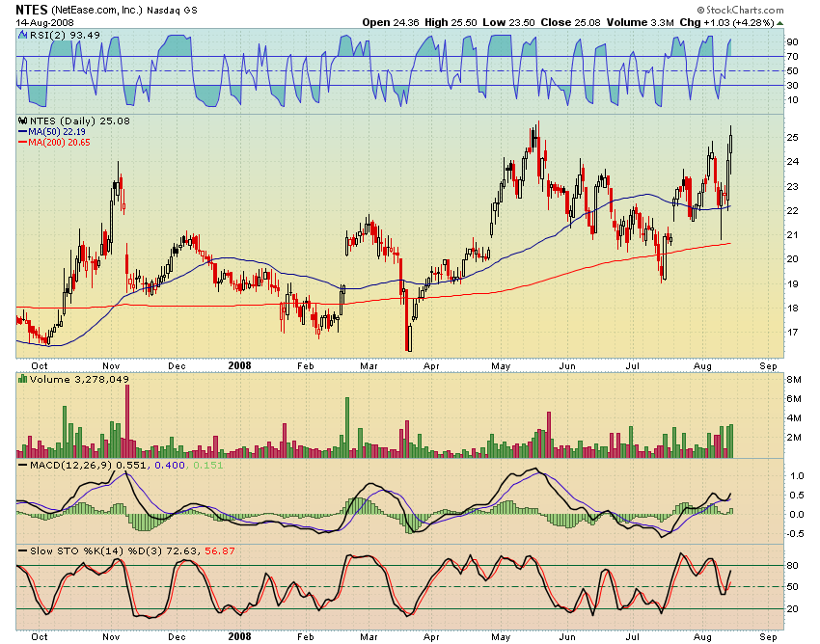Screen dimensions: 820x644
Task: Click the MA(200) 20.65 legend text
Action: (59, 142)
